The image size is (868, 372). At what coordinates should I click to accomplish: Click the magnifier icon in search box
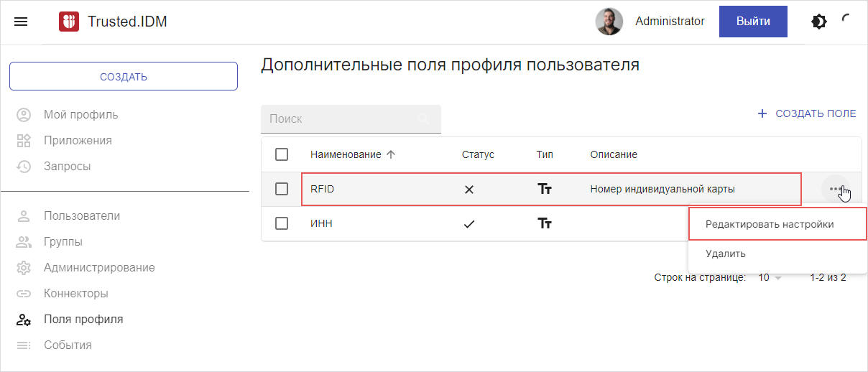(x=424, y=119)
